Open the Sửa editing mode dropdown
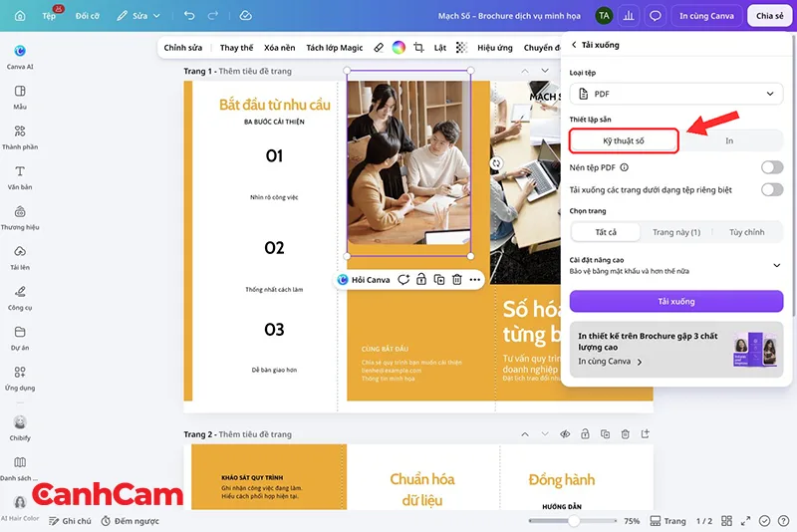797x532 pixels. [138, 16]
